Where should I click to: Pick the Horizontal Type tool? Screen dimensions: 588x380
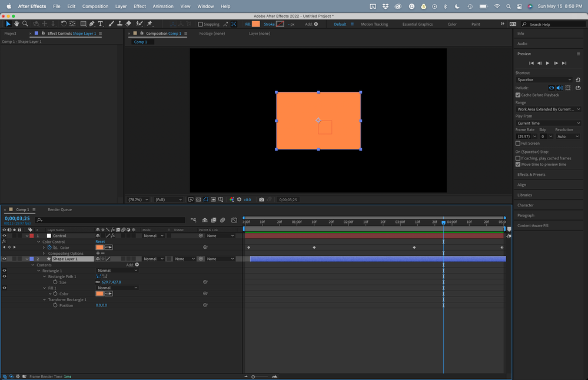tap(101, 24)
